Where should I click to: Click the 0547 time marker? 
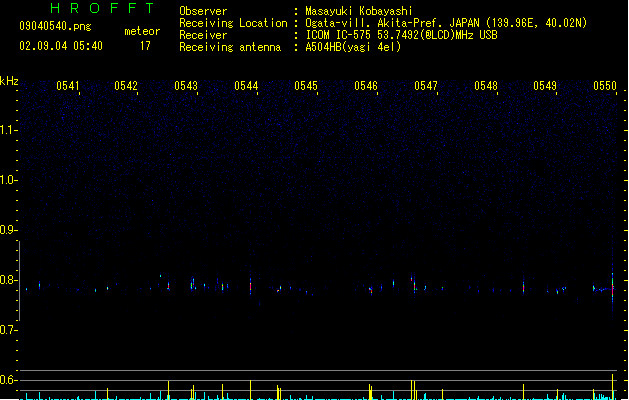point(426,85)
